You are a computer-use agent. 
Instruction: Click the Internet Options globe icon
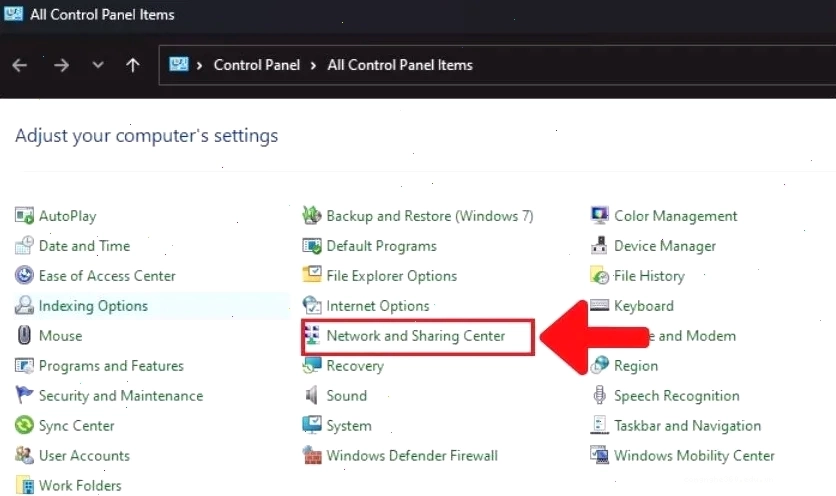[x=312, y=305]
